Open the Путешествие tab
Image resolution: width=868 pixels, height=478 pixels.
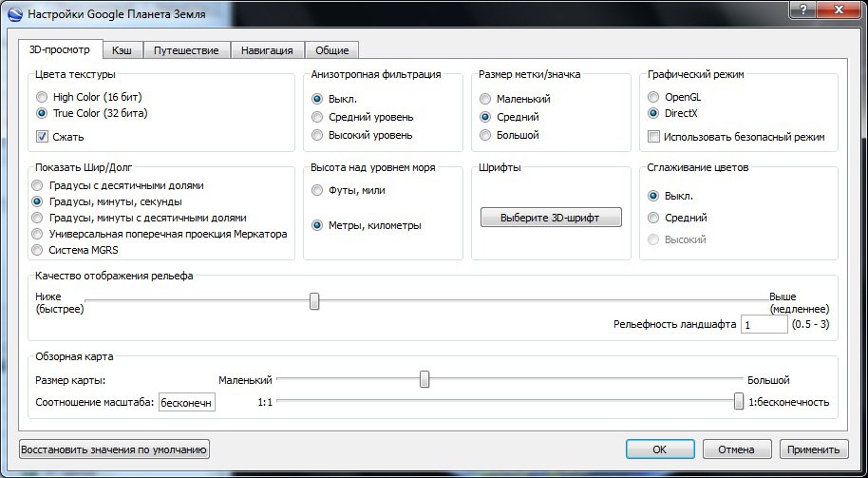click(186, 50)
